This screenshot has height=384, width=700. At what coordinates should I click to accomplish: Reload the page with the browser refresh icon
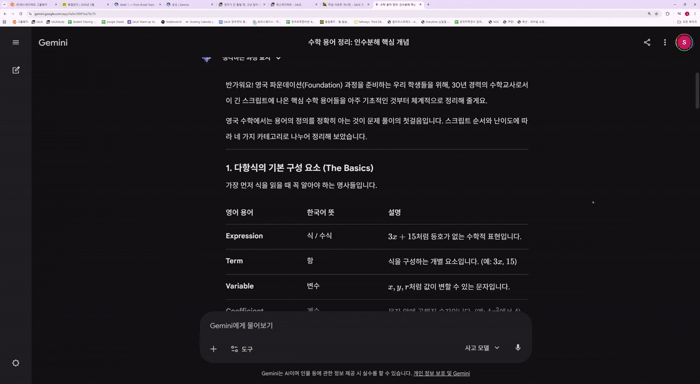pyautogui.click(x=21, y=14)
